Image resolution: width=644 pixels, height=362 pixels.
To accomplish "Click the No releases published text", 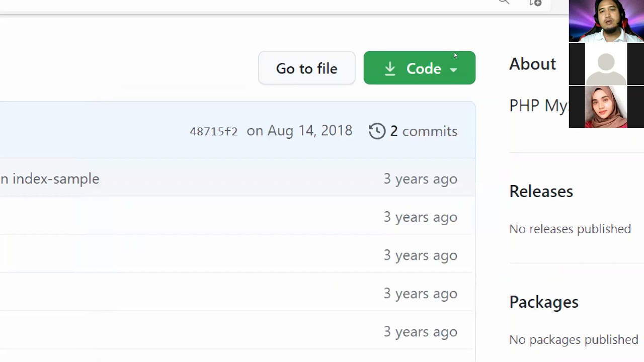I will click(x=570, y=229).
